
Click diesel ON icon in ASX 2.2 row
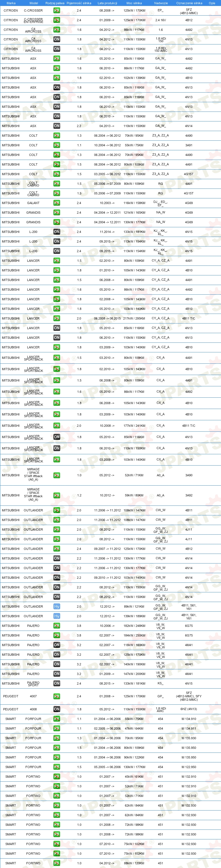click(57, 126)
